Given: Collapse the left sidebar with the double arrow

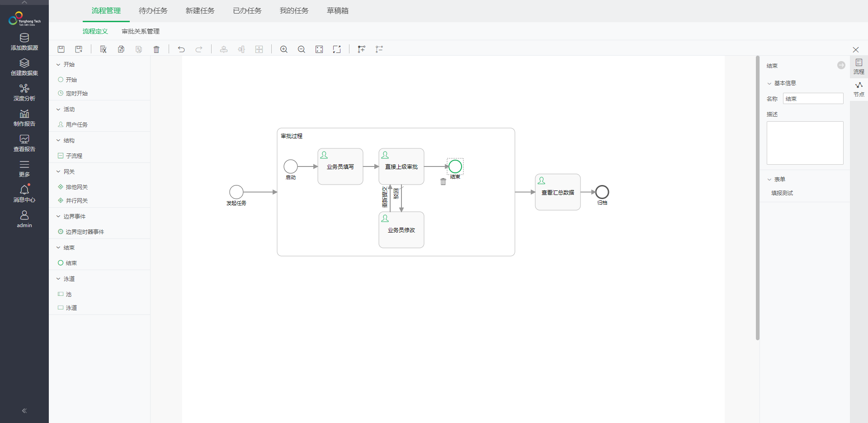Looking at the screenshot, I should tap(24, 411).
